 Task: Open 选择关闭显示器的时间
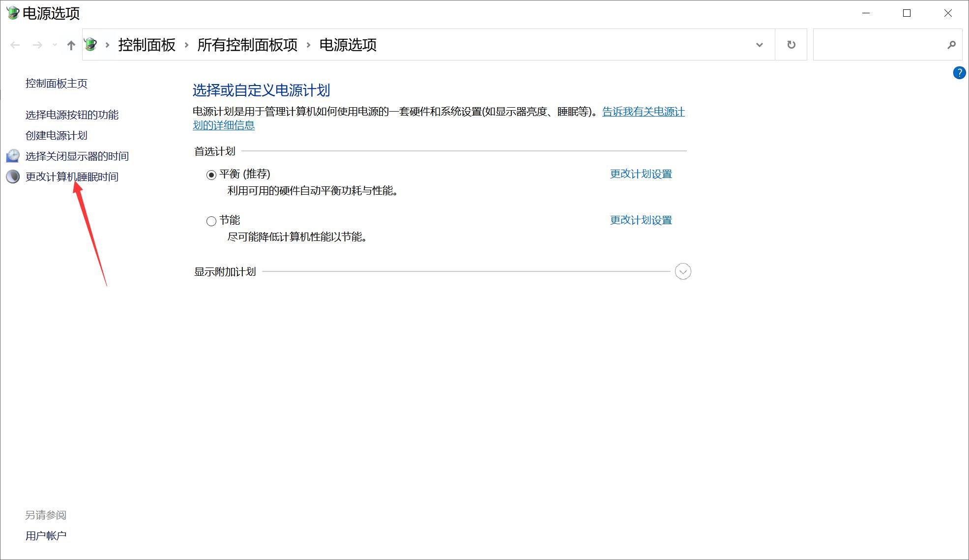pos(77,156)
